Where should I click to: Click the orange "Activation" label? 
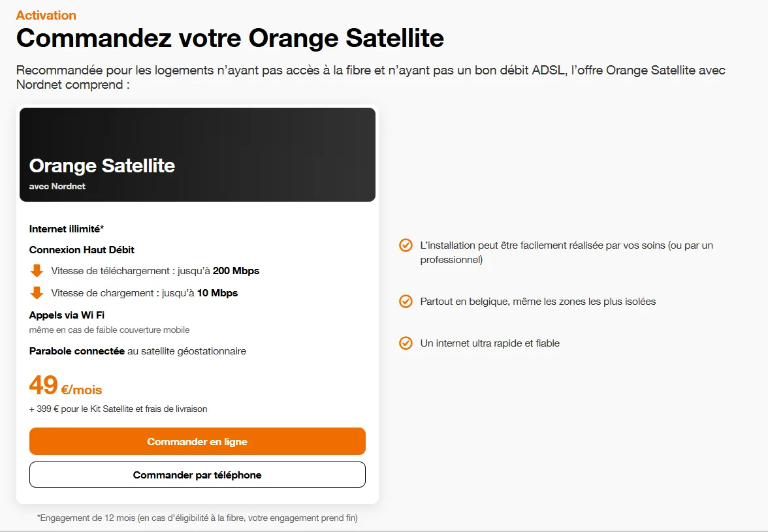46,15
